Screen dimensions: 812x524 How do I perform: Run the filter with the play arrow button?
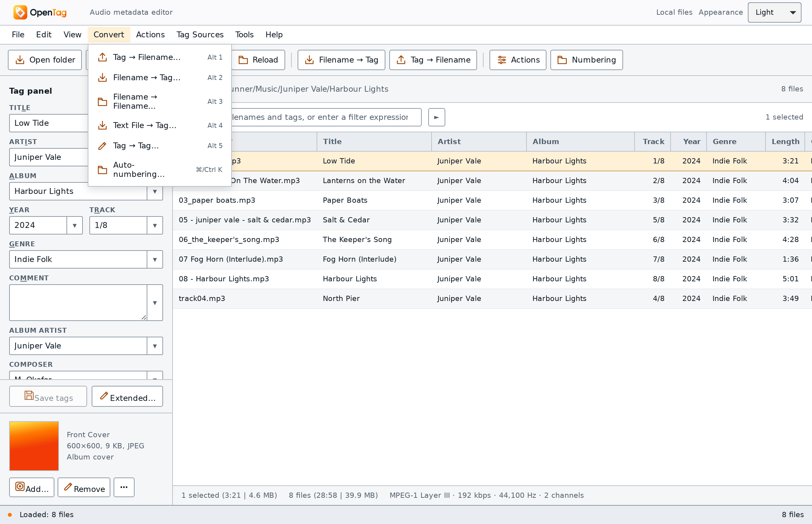tap(436, 117)
